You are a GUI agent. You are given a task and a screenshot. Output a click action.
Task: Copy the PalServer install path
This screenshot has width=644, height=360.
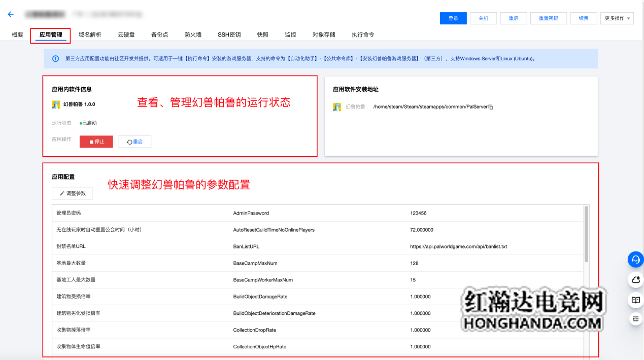(491, 107)
